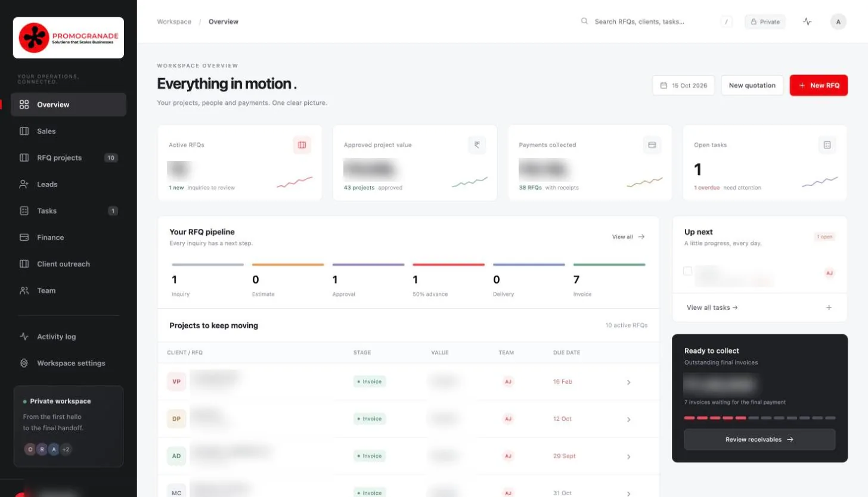Click the Workspace settings gear icon
Image resolution: width=868 pixels, height=497 pixels.
24,363
